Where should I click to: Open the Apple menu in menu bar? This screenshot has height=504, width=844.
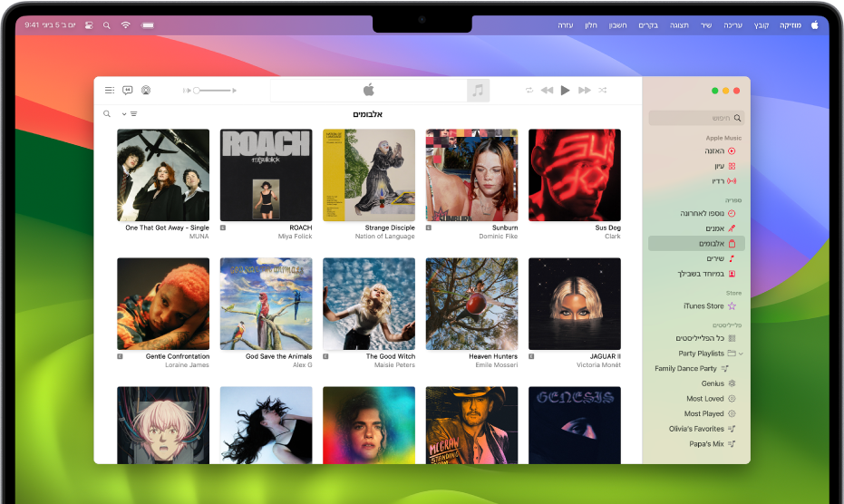(814, 24)
